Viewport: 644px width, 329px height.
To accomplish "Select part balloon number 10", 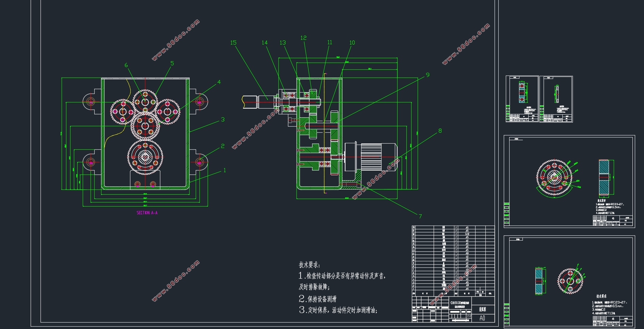I will (x=352, y=43).
